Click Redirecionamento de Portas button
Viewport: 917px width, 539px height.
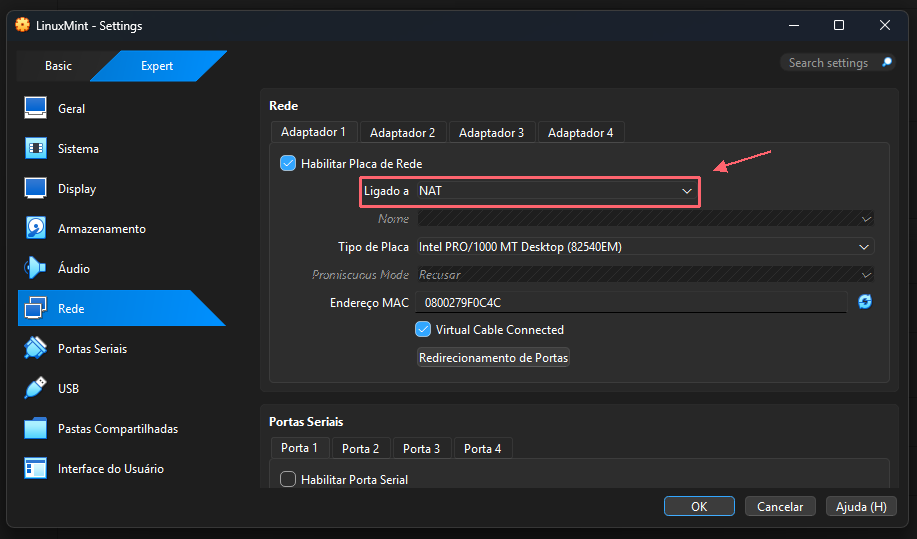point(493,357)
